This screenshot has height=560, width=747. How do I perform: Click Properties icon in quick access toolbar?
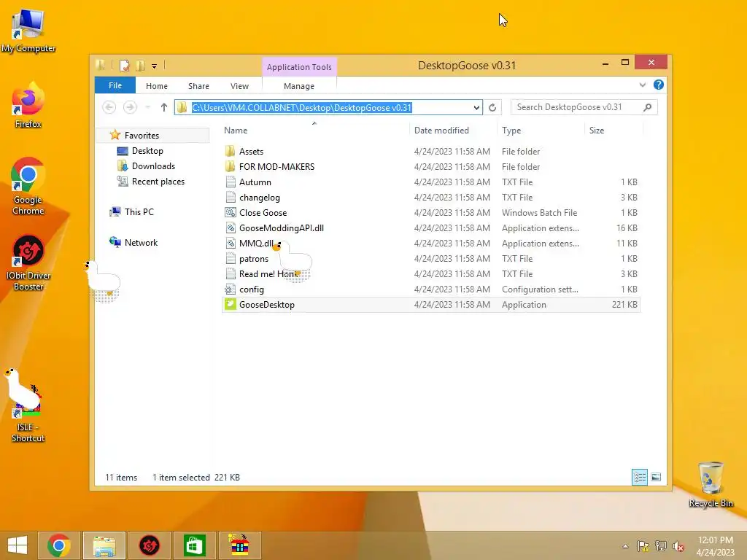pos(124,65)
